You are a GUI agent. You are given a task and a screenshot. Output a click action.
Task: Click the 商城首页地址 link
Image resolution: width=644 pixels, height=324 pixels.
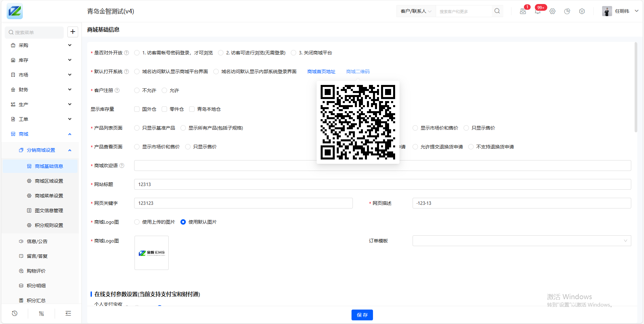[x=321, y=72]
